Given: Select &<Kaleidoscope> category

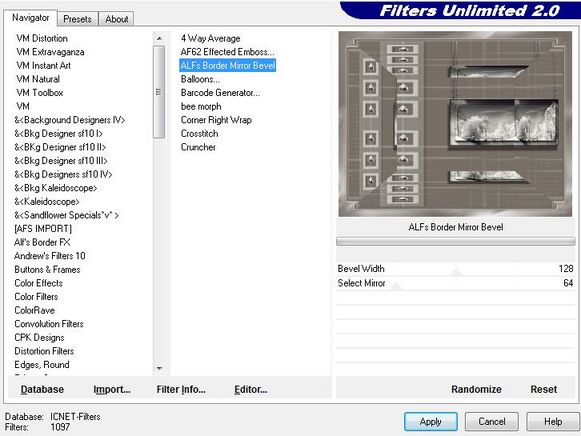Looking at the screenshot, I should pyautogui.click(x=47, y=202).
